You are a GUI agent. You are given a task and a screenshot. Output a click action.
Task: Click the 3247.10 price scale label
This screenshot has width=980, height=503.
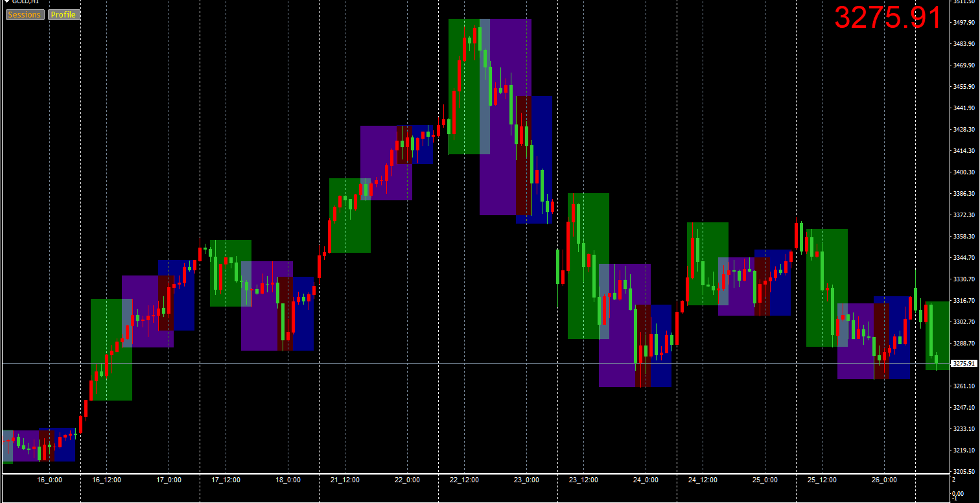[x=965, y=408]
